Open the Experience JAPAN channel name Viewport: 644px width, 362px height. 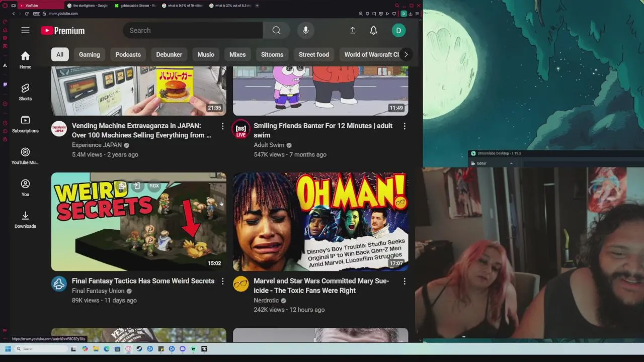click(x=97, y=145)
